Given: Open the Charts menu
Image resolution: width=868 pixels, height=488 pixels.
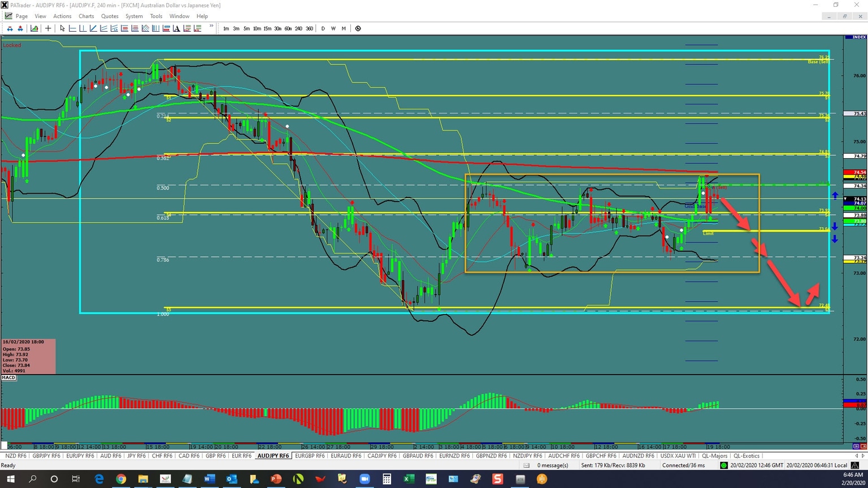Looking at the screenshot, I should click(86, 16).
